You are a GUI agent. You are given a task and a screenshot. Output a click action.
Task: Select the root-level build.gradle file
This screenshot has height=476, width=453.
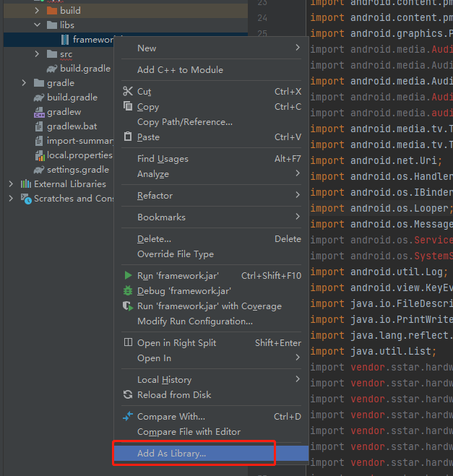coord(72,98)
